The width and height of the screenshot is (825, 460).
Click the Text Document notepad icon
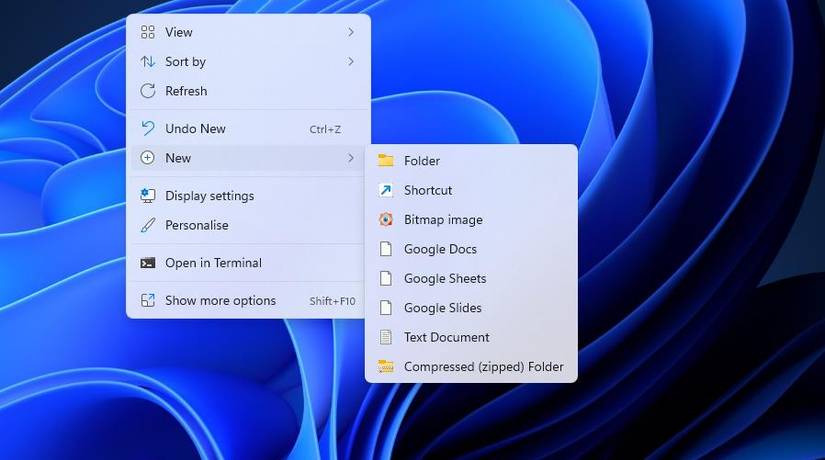coord(386,337)
